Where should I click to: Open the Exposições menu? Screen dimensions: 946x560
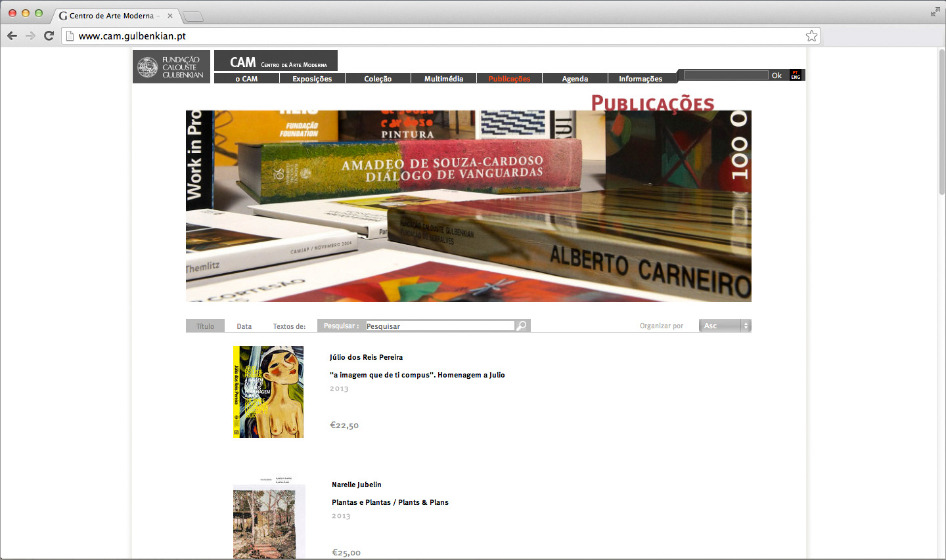pos(312,79)
